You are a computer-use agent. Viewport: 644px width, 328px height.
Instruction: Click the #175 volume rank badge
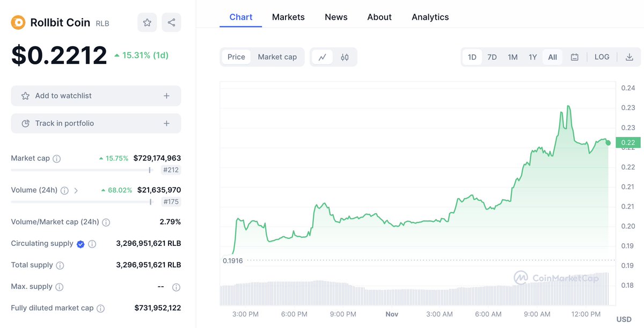click(x=171, y=202)
